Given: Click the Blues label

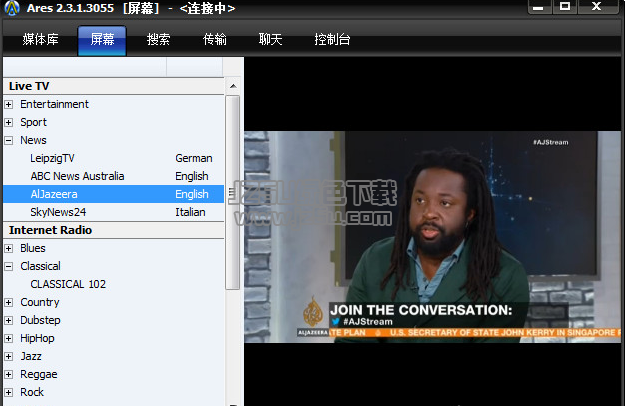Looking at the screenshot, I should 33,248.
